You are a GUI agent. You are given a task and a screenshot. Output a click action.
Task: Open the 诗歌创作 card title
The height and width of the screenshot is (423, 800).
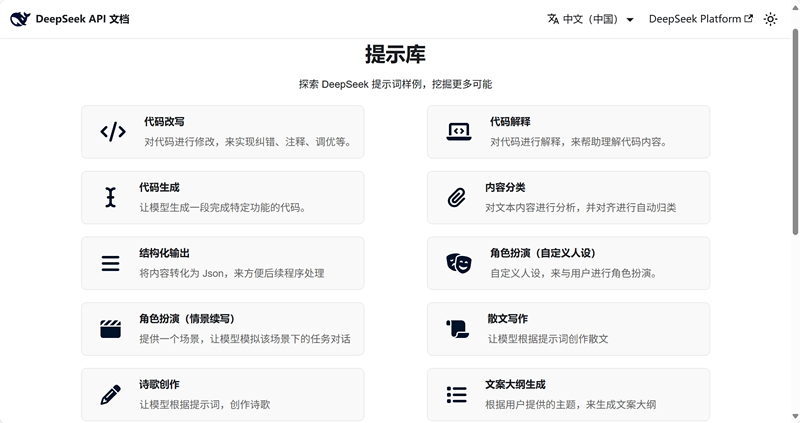pyautogui.click(x=159, y=385)
